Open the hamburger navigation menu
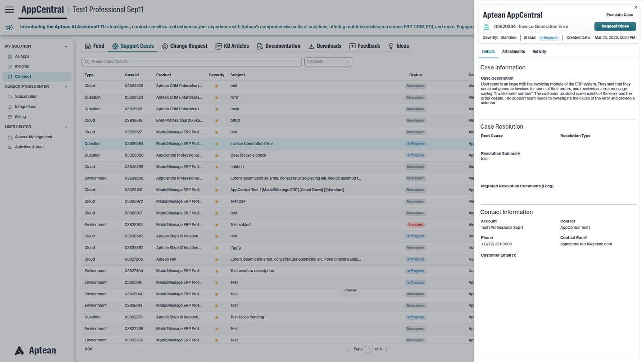Viewport: 644px width, 362px height. click(9, 9)
